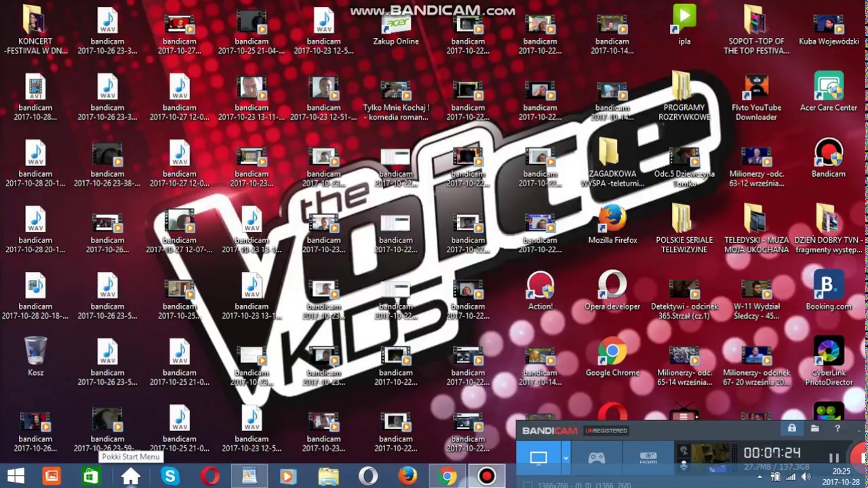Open Booking.com desktop shortcut

coord(829,290)
